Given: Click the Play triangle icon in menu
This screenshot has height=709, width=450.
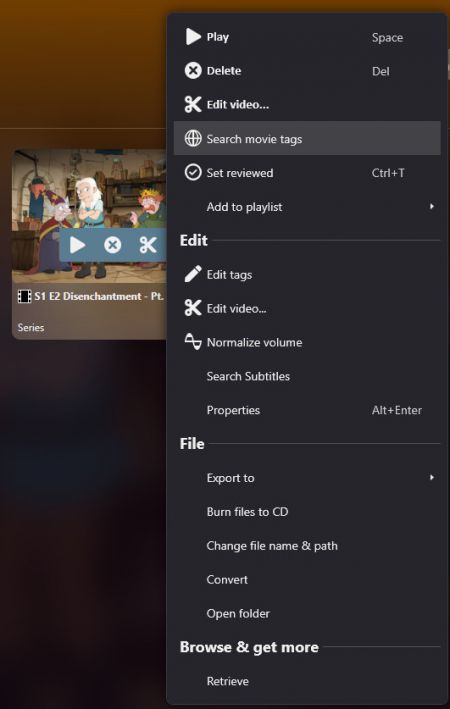Looking at the screenshot, I should coord(193,37).
